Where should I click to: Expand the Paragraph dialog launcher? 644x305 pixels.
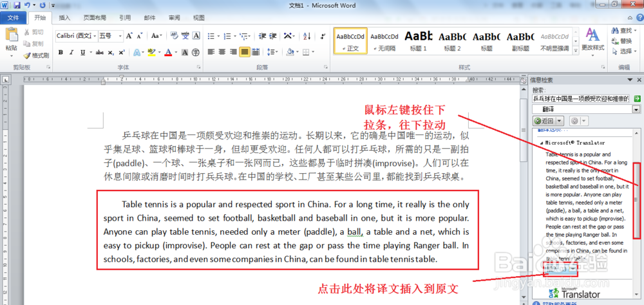(326, 67)
